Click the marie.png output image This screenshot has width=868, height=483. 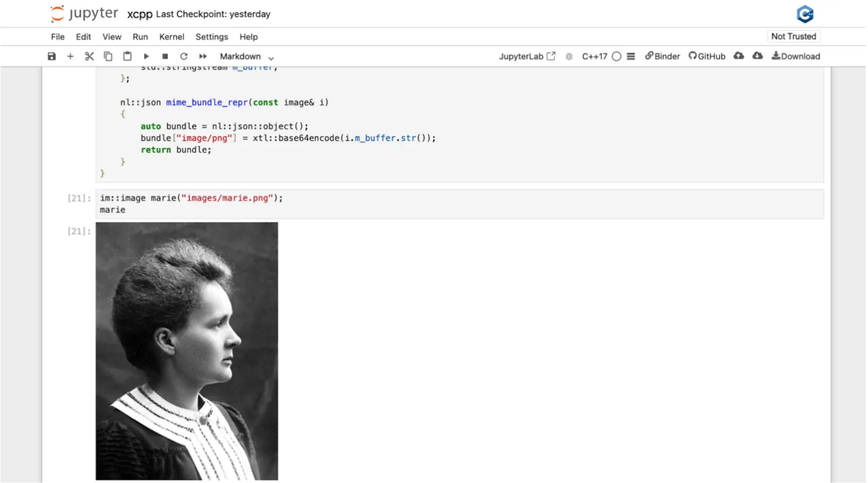[x=186, y=351]
